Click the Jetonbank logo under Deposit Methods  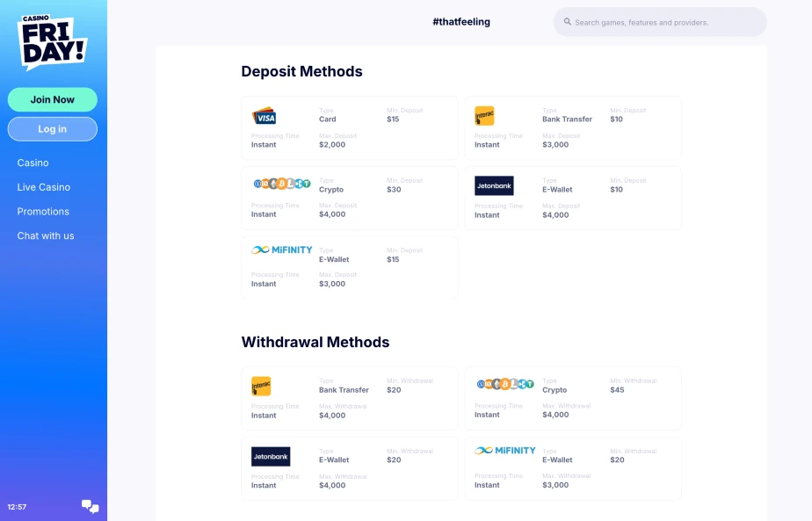point(494,185)
